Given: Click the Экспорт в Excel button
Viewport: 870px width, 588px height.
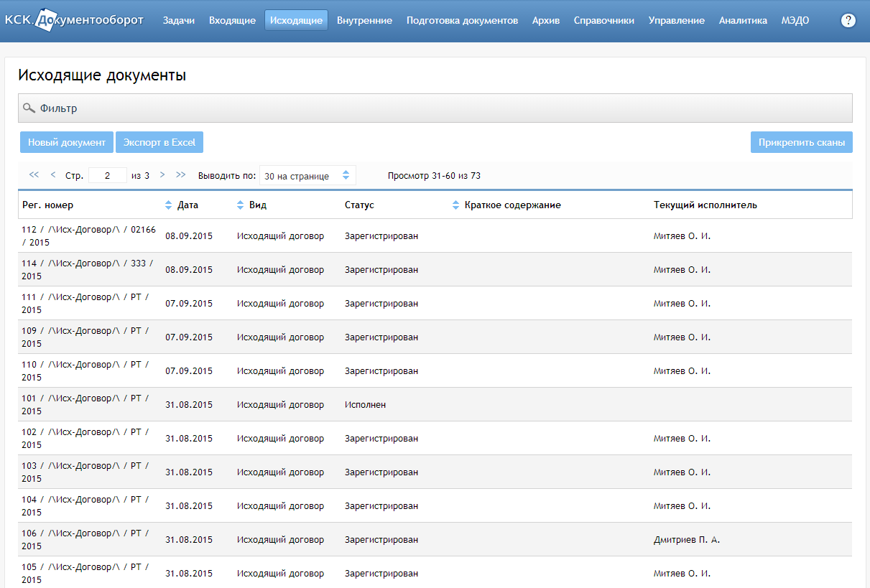Looking at the screenshot, I should point(159,142).
